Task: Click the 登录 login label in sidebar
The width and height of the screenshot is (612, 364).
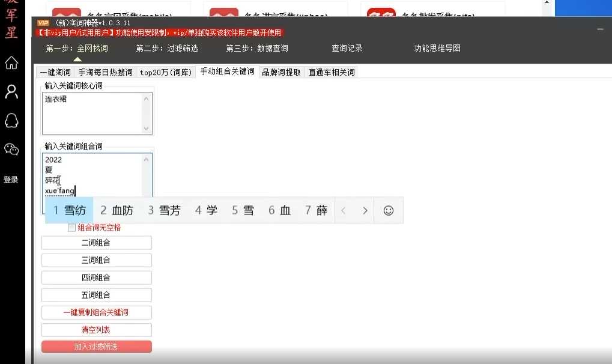Action: (x=11, y=180)
